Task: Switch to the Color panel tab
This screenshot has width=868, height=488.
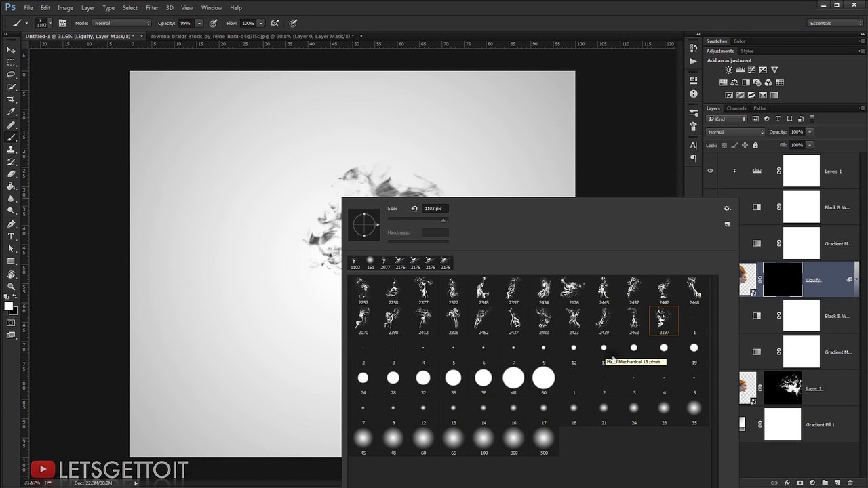Action: (x=739, y=41)
